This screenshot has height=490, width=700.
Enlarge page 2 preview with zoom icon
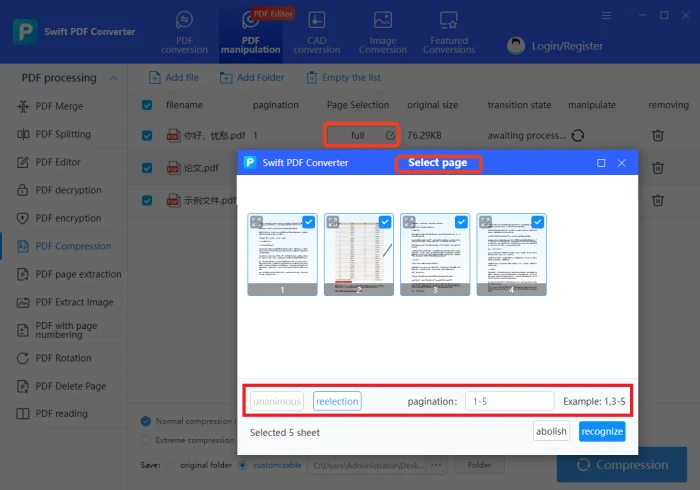tap(333, 222)
